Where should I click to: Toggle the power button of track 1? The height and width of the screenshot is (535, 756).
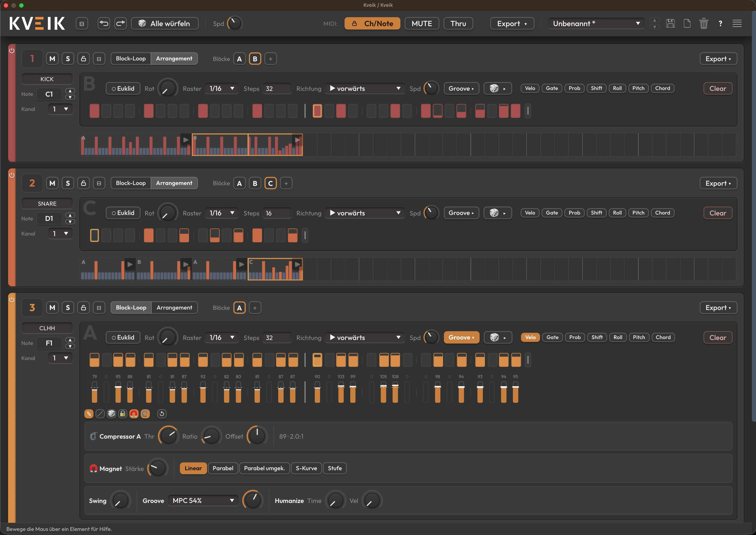click(x=12, y=51)
